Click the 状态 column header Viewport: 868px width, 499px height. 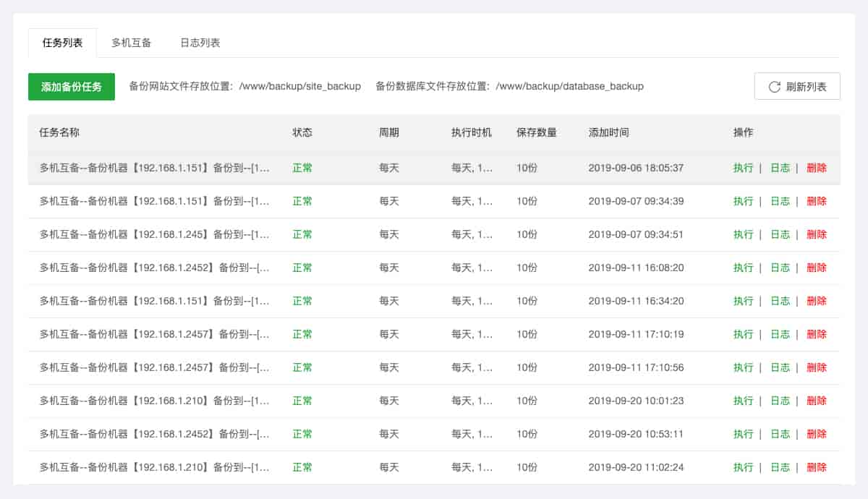click(302, 133)
